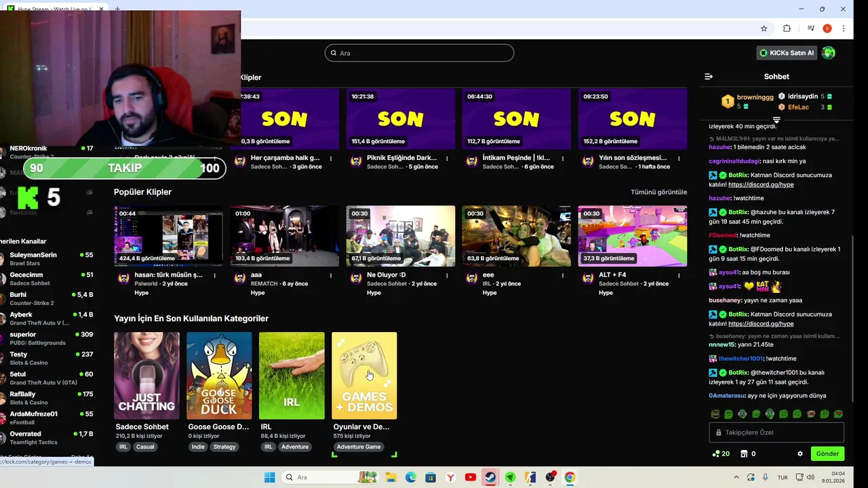The image size is (868, 488).
Task: Click 'Tümünü görüntüle' for popular clips
Action: click(x=658, y=192)
